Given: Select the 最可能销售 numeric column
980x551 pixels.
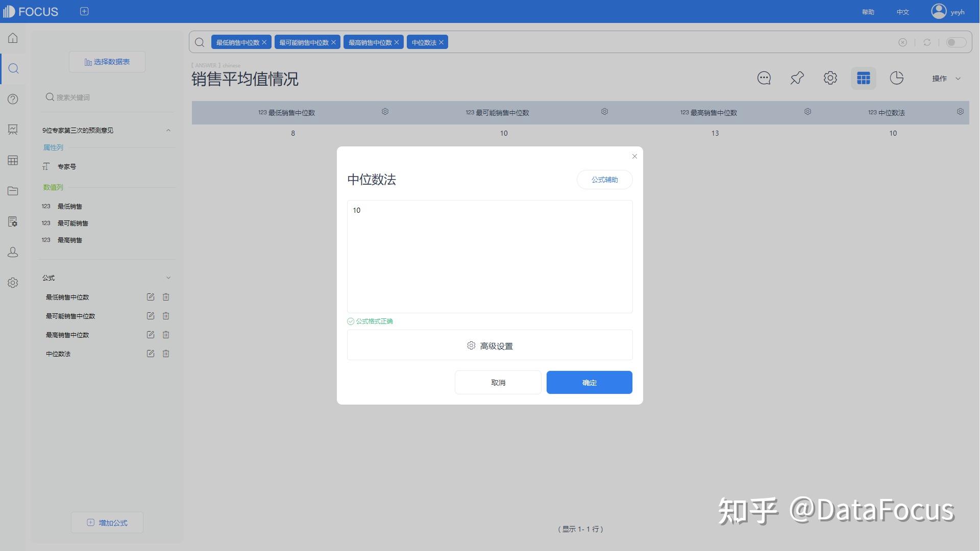Looking at the screenshot, I should (72, 223).
